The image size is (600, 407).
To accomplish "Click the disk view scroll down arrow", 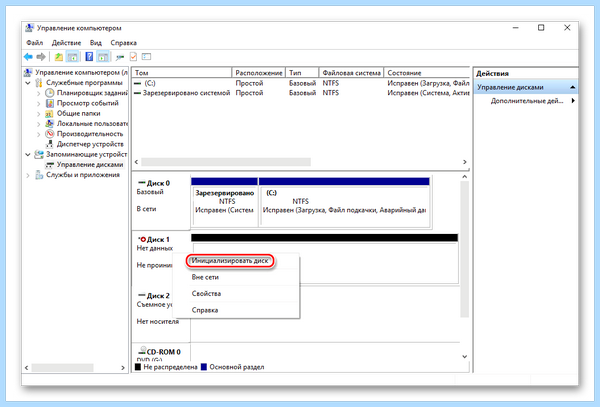I will (x=465, y=357).
